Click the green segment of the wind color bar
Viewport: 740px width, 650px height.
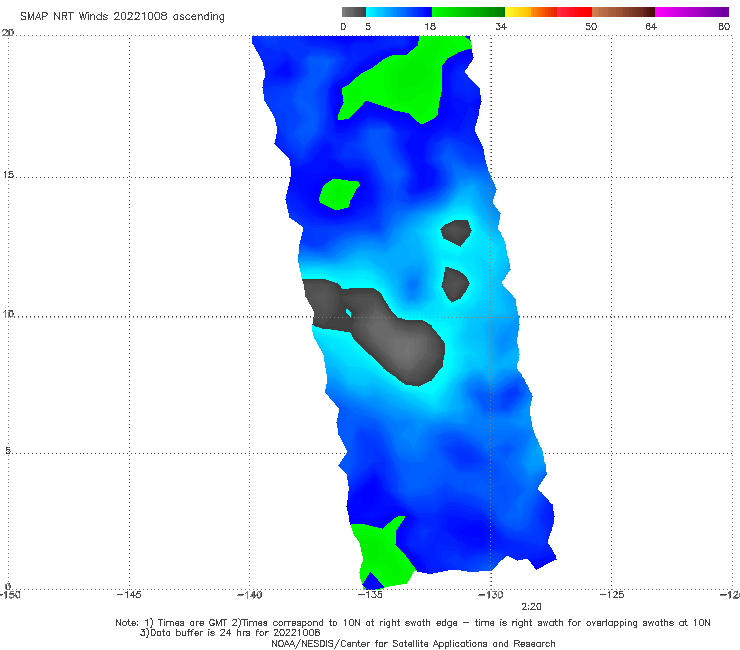(x=468, y=12)
